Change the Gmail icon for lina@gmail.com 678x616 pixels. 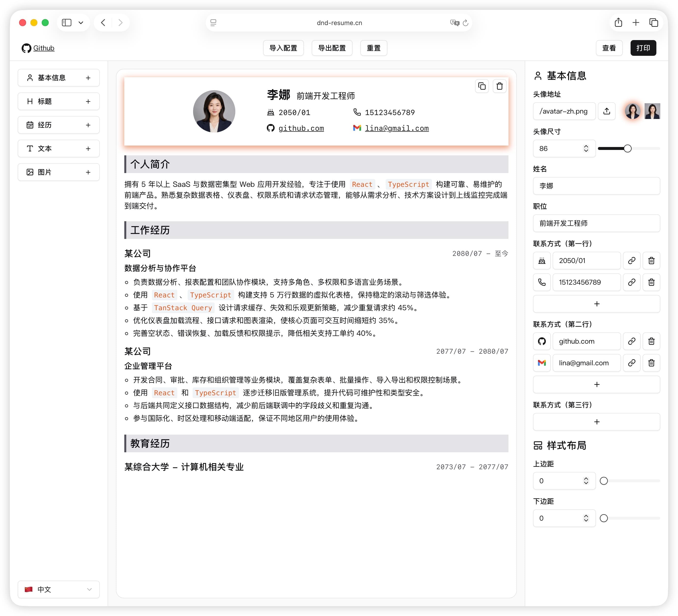tap(541, 363)
